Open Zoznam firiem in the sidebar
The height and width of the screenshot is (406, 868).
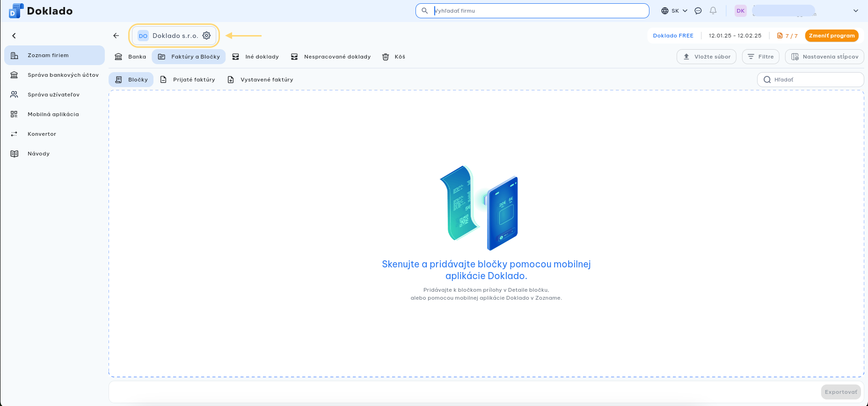(54, 55)
